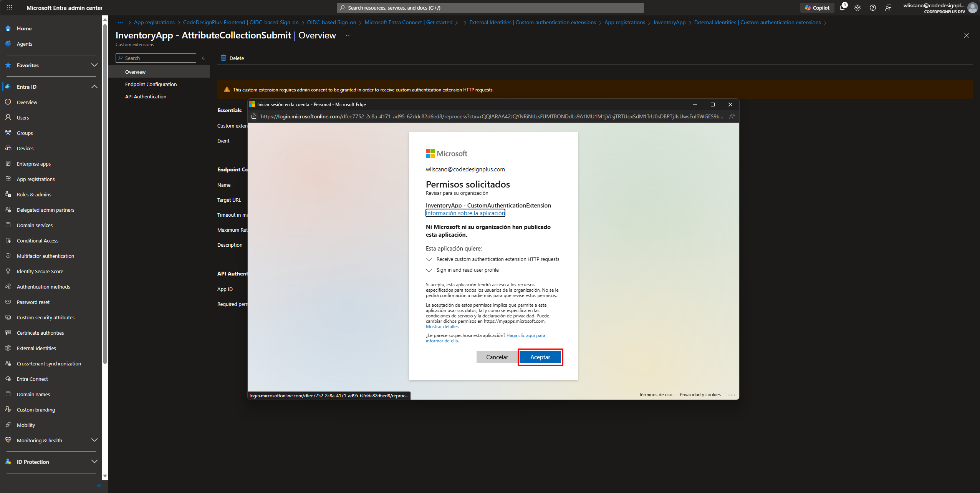The image size is (980, 493).
Task: Collapse the left navigation sidebar
Action: coord(99,486)
